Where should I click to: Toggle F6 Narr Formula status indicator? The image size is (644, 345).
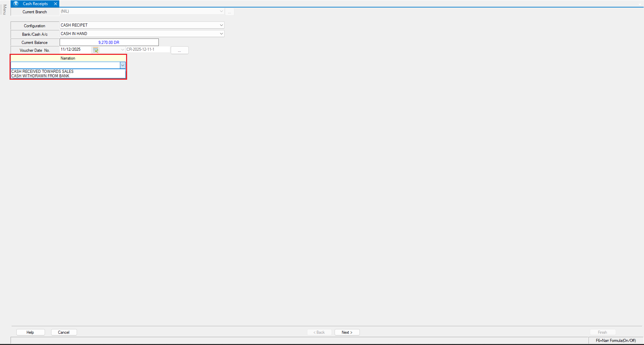[x=615, y=341]
